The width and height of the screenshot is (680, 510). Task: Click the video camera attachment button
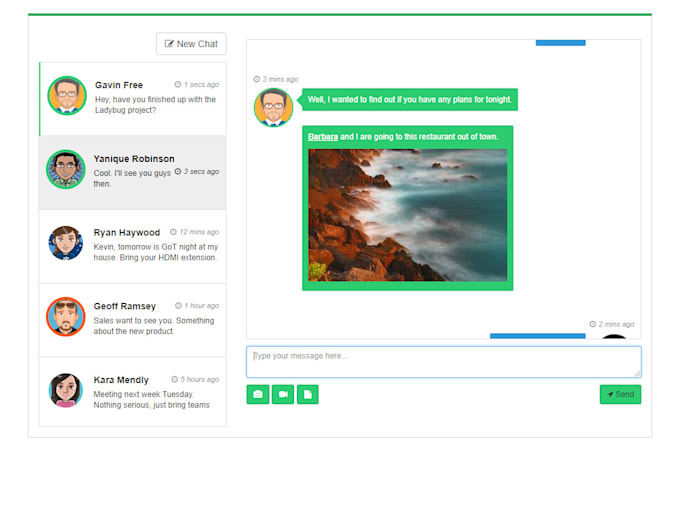point(283,394)
